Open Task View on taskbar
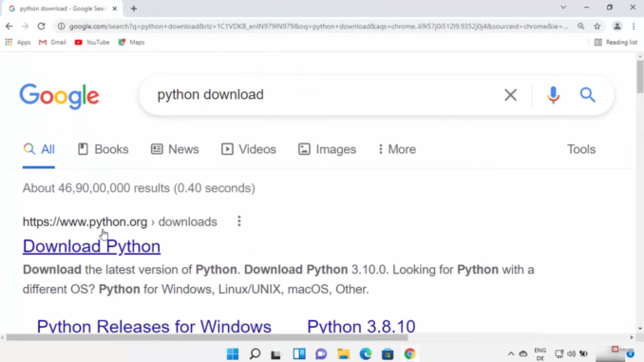 click(x=276, y=353)
